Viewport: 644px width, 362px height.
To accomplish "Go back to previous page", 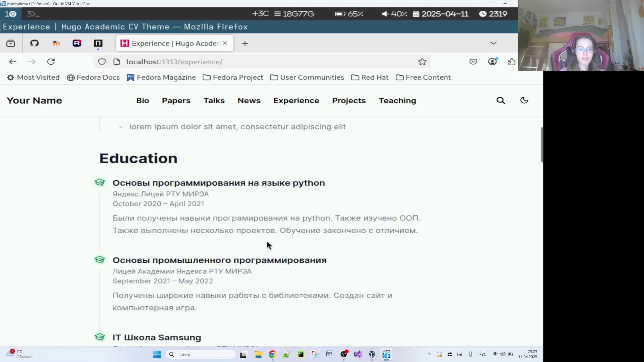I will pos(13,62).
